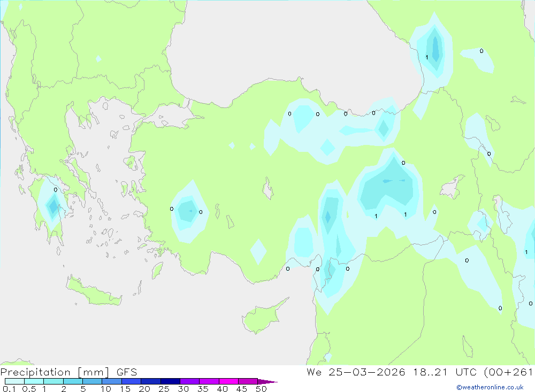Click the '30' legend value label
Viewport: 535px width, 392px height.
[184, 389]
